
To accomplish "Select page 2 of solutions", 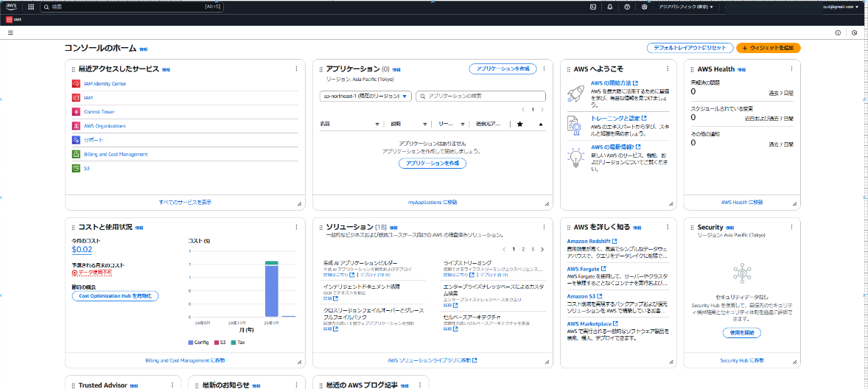I will pyautogui.click(x=523, y=250).
